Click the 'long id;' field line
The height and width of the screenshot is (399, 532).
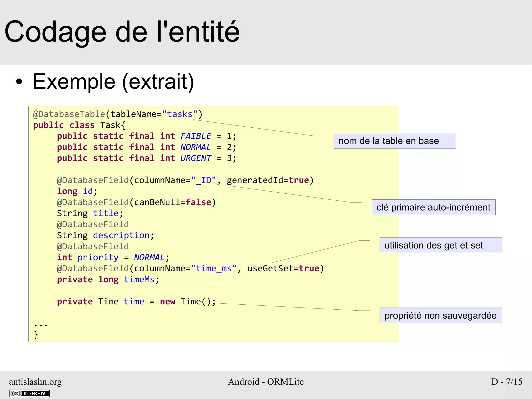77,191
